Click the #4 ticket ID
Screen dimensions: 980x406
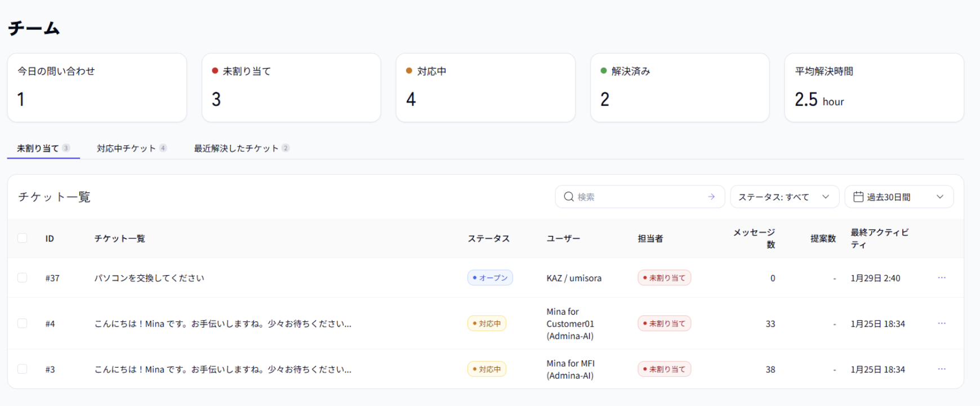50,324
